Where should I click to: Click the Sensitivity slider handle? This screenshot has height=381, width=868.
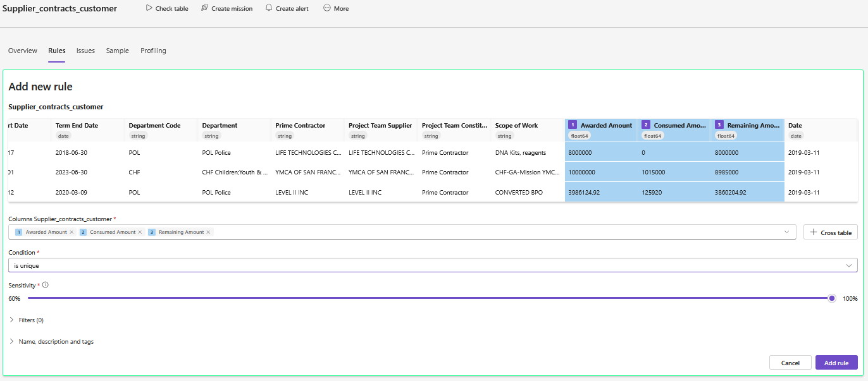[832, 298]
